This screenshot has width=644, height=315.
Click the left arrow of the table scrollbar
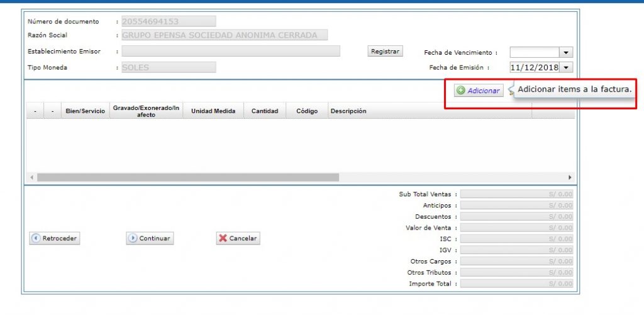pyautogui.click(x=31, y=177)
